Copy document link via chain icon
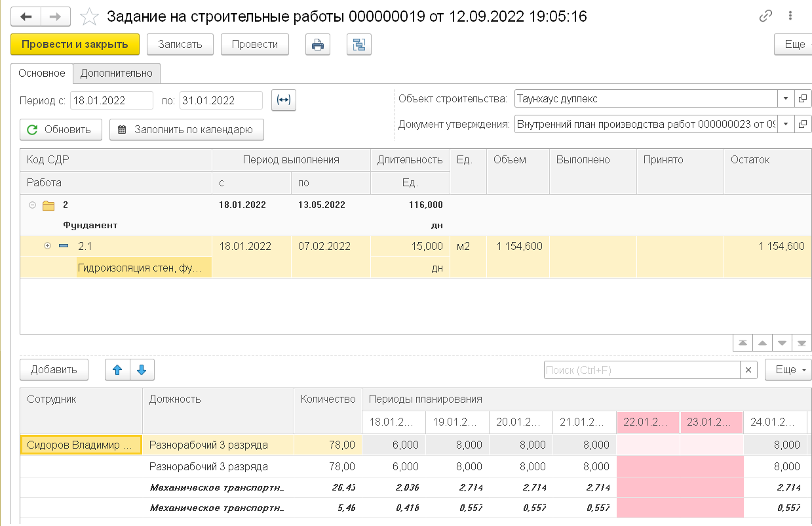 [765, 17]
